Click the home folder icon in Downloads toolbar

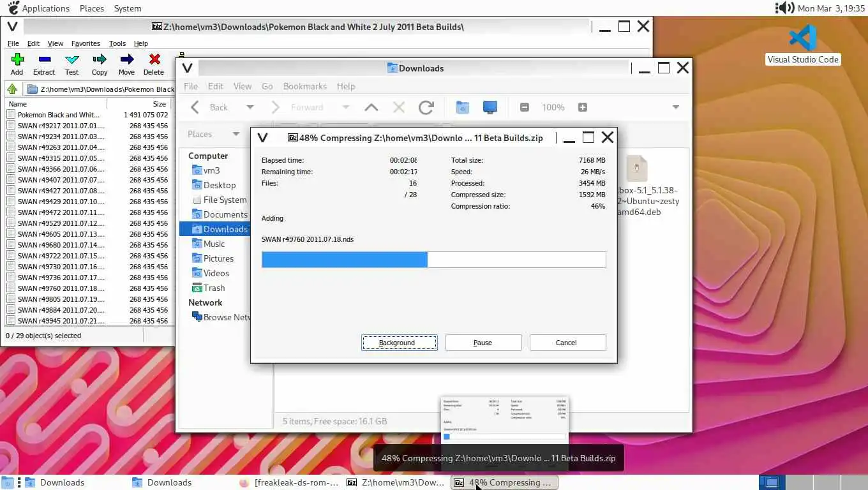[x=463, y=107]
